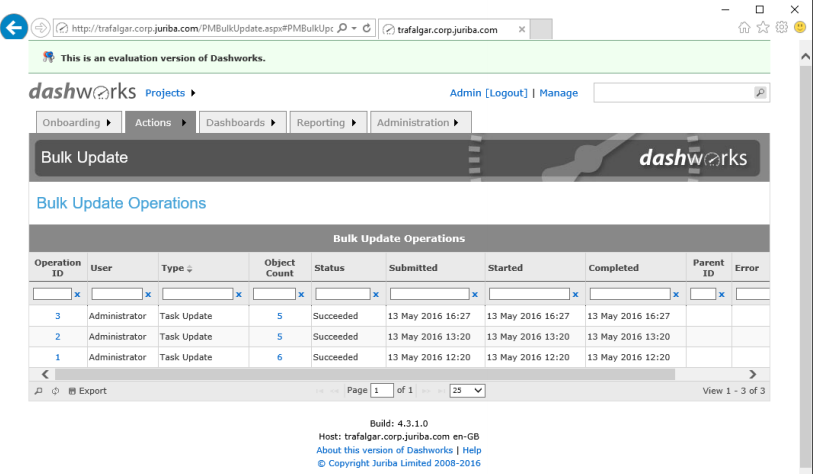The height and width of the screenshot is (474, 813).
Task: Clear the Status filter with X
Action: tap(375, 295)
